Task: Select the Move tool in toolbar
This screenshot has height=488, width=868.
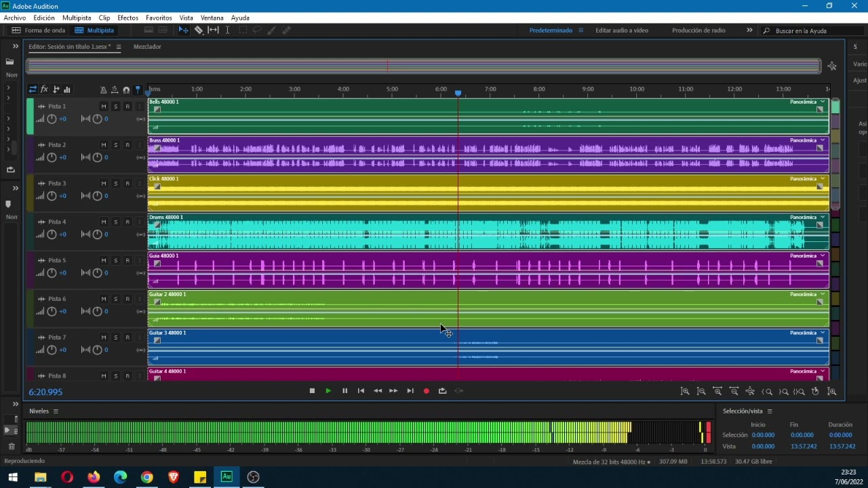Action: point(183,30)
